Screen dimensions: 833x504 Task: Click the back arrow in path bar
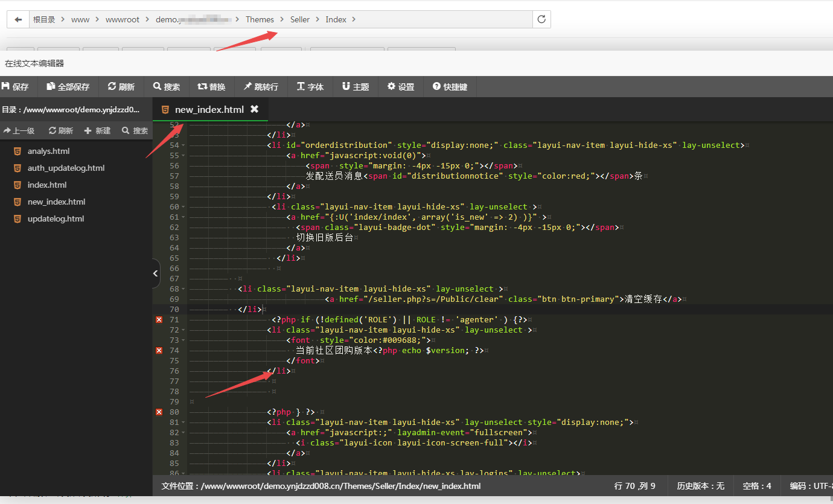(x=18, y=19)
